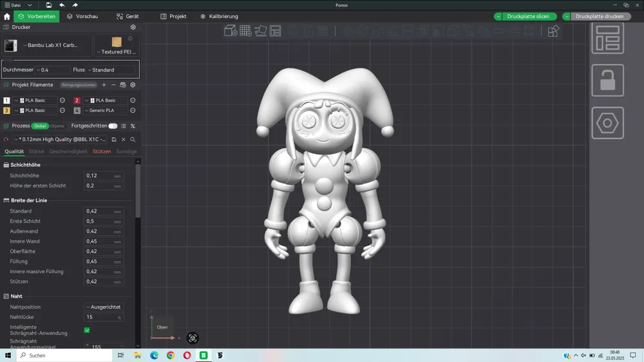This screenshot has width=644, height=362.
Task: Open the Geschwindigkeit settings tab
Action: (x=68, y=151)
